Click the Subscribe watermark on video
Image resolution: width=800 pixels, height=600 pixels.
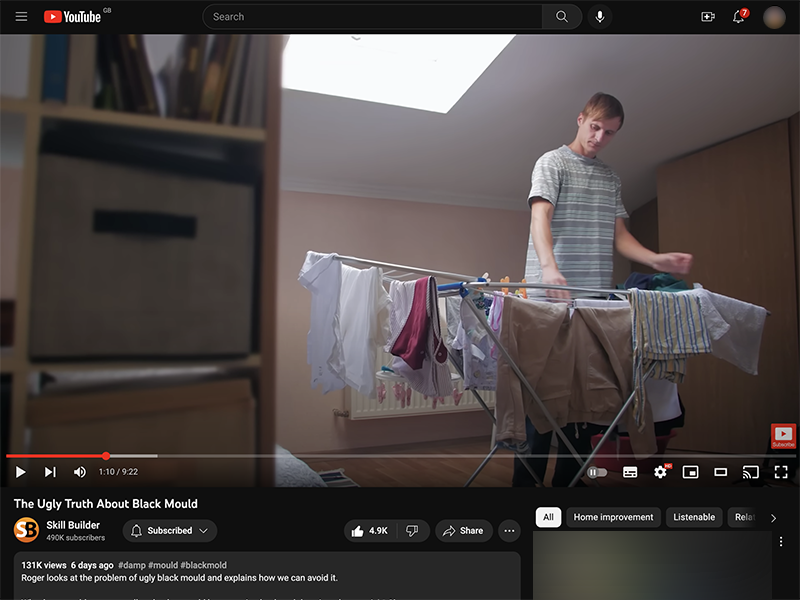pos(783,436)
